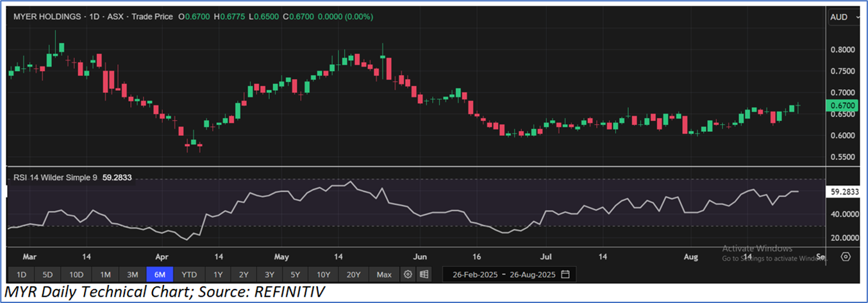Click the table view icon beside Max
Image resolution: width=868 pixels, height=303 pixels.
[x=424, y=275]
